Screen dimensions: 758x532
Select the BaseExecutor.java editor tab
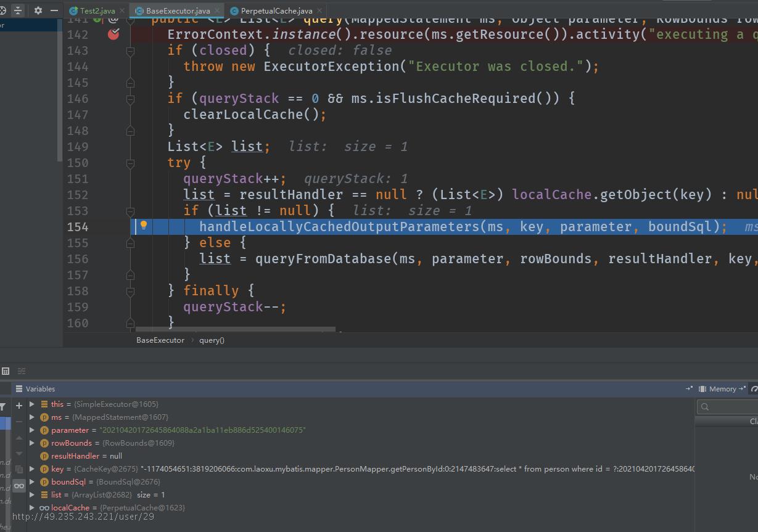[178, 11]
